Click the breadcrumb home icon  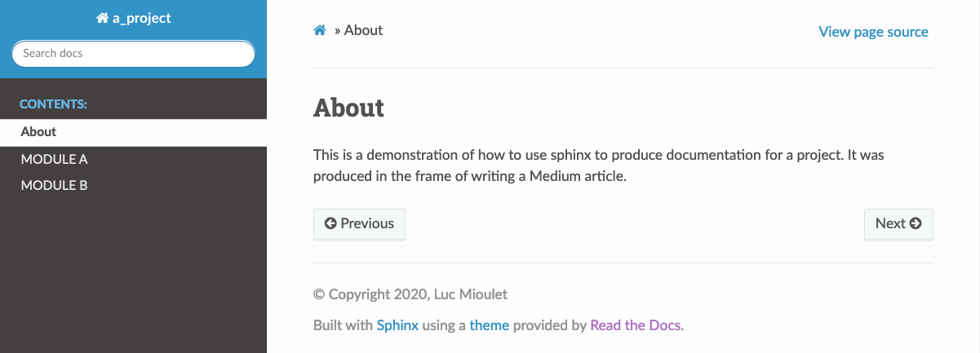320,30
